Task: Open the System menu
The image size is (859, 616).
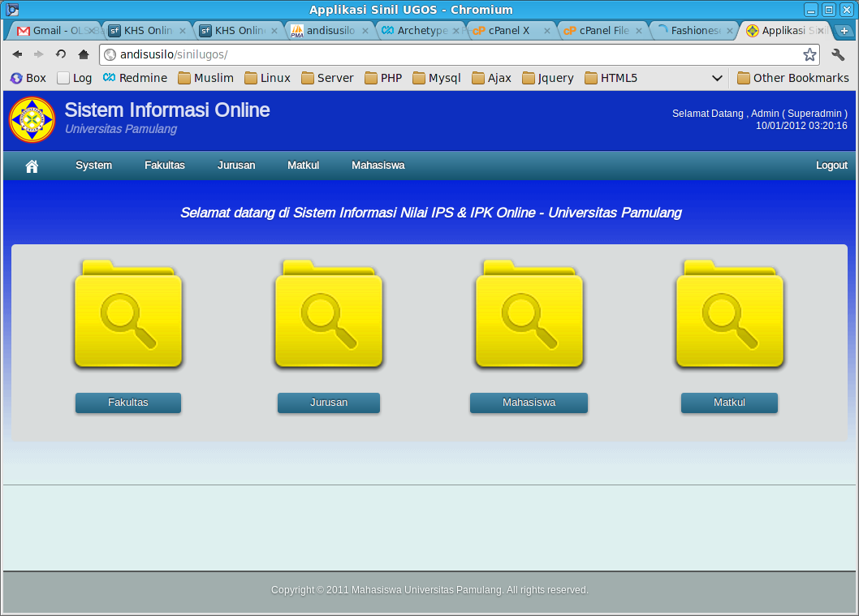Action: [x=93, y=165]
